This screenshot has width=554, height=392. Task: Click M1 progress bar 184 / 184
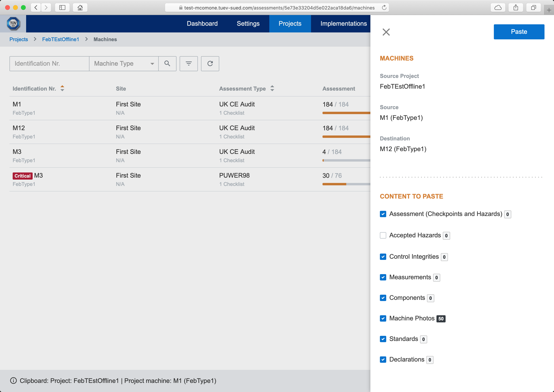[x=346, y=113]
